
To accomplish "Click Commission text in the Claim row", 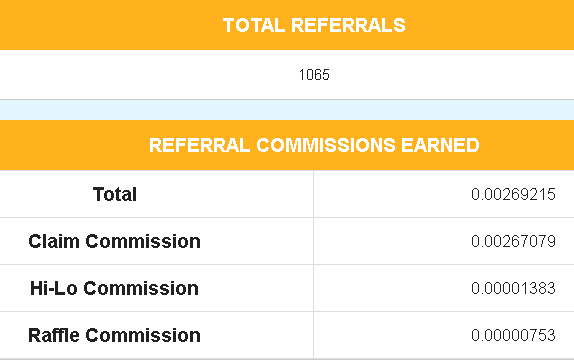I will tap(143, 241).
